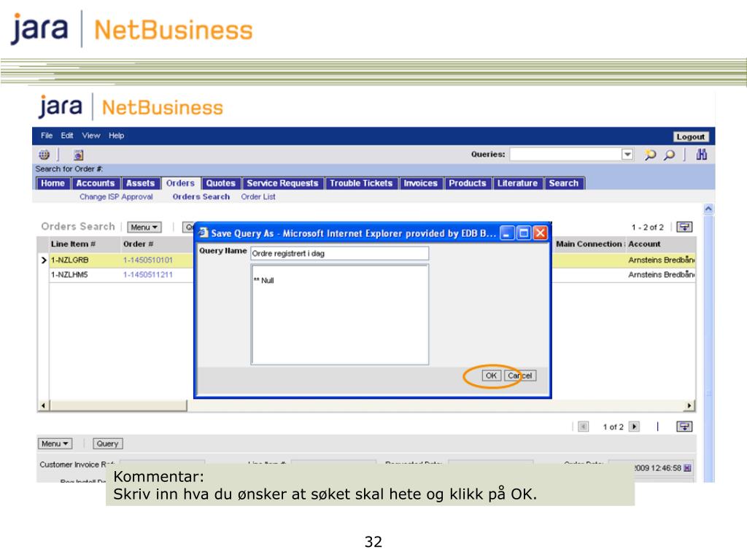Click the Query button in lower form
The width and height of the screenshot is (747, 560).
[108, 444]
